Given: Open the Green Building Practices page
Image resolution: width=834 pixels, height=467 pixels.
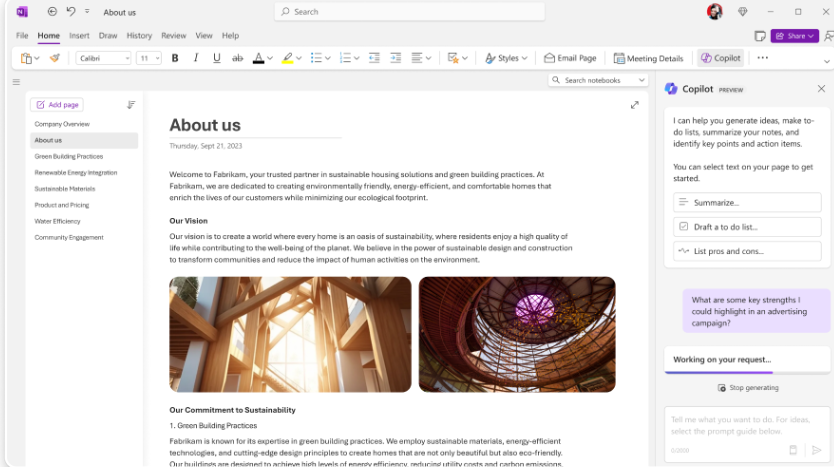Looking at the screenshot, I should [x=69, y=156].
